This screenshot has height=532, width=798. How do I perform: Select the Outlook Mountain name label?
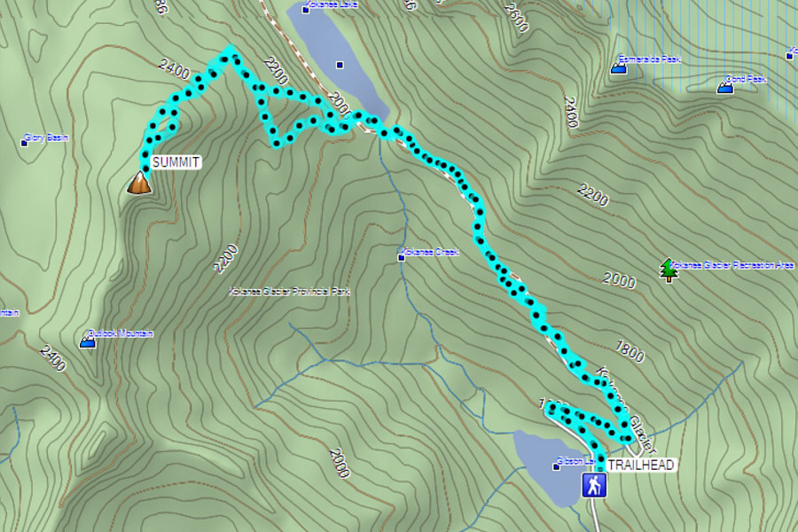click(121, 333)
